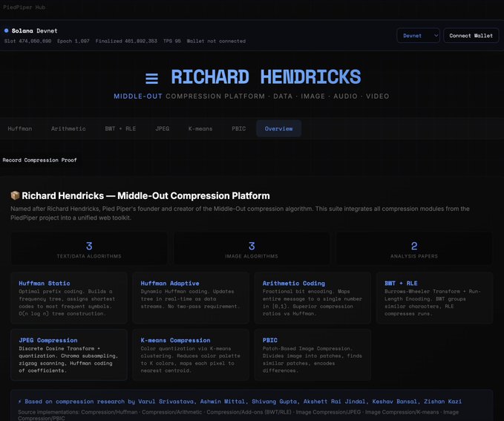Click the blue Solana status dot
Image resolution: width=504 pixels, height=421 pixels.
[x=6, y=30]
